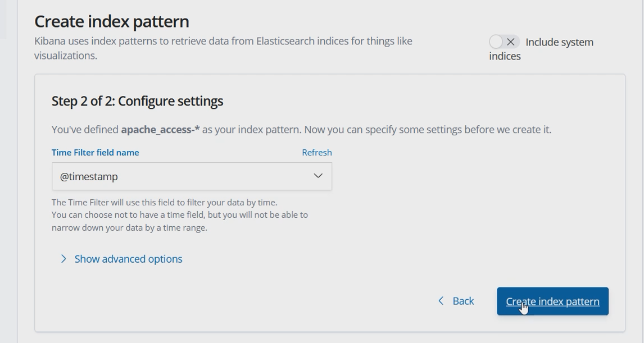Click the bold apache_access-* pattern name

(160, 130)
